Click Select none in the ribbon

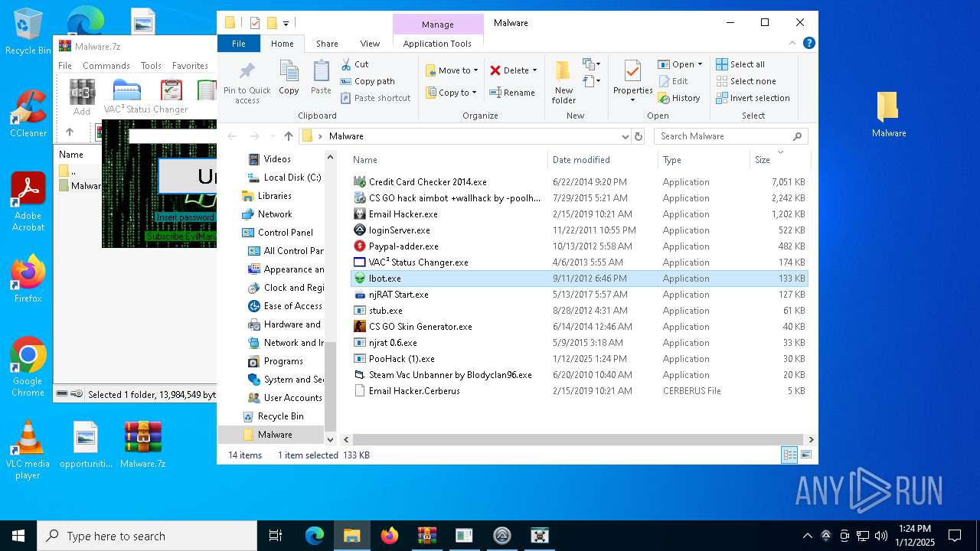point(746,81)
